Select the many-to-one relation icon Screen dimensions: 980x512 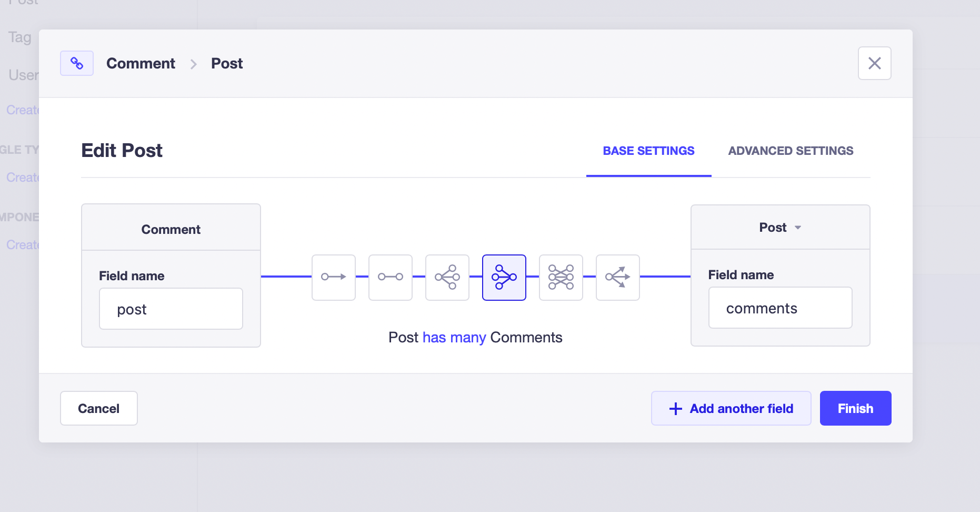pos(504,277)
